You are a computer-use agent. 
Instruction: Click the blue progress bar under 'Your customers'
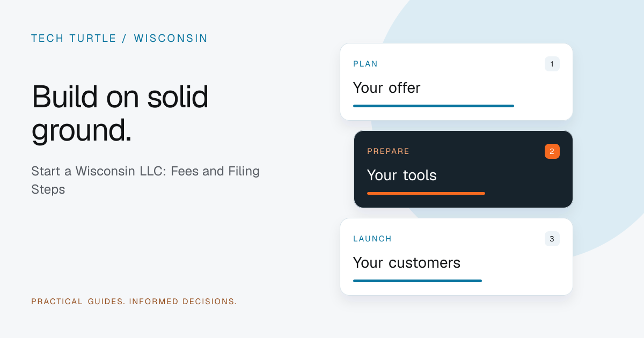[x=418, y=281]
